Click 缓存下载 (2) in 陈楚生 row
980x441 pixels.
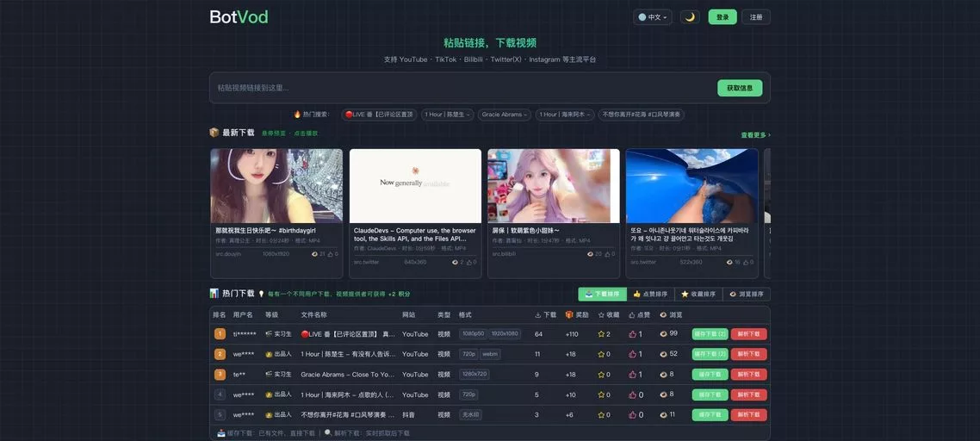tap(710, 354)
